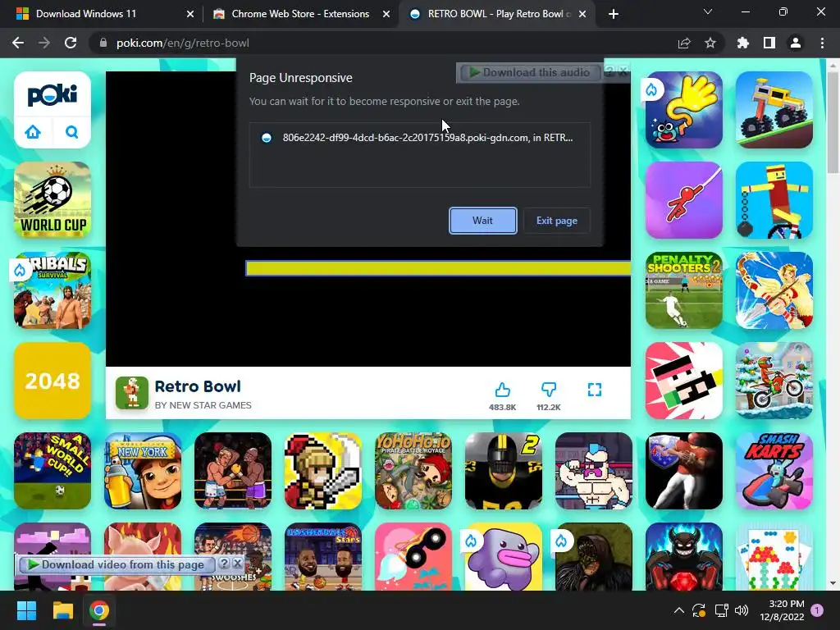The height and width of the screenshot is (630, 840).
Task: Click the page vertical scrollbar
Action: [833, 122]
